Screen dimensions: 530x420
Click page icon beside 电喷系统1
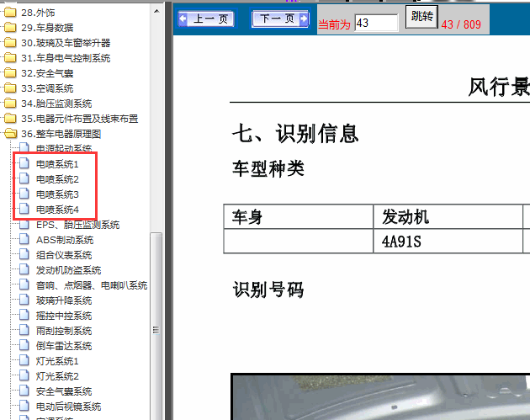pyautogui.click(x=24, y=163)
